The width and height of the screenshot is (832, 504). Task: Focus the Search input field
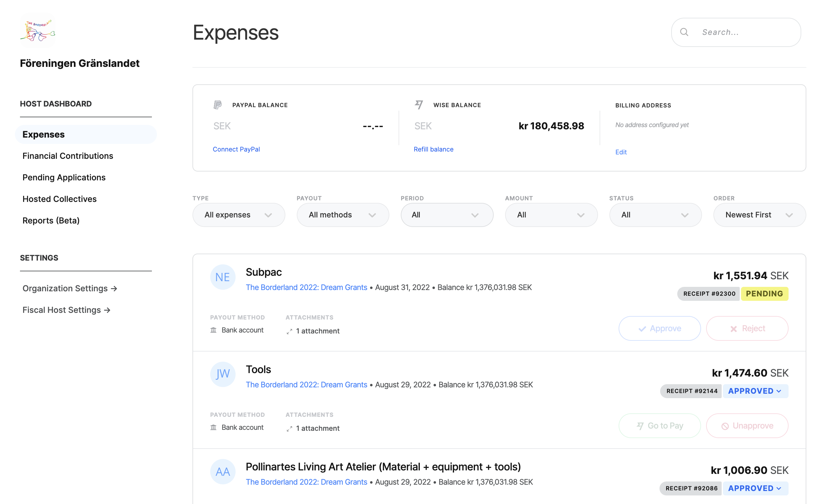click(x=743, y=32)
